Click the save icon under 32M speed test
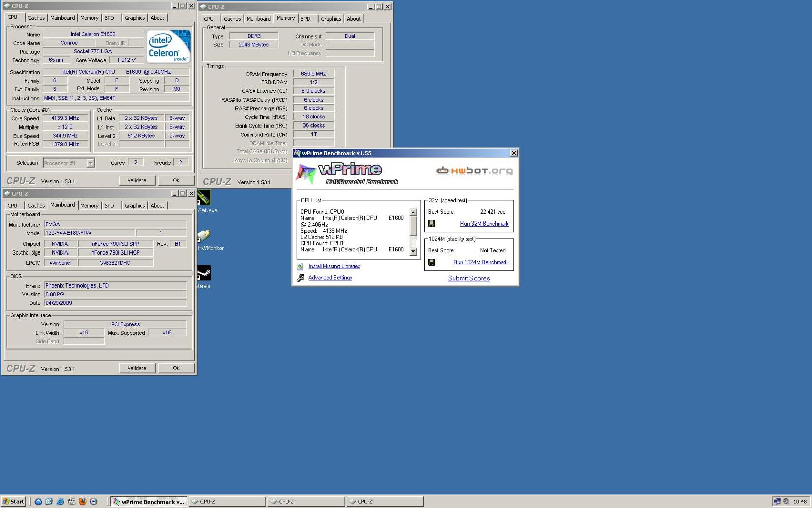Screen dimensions: 812x508 tap(431, 224)
